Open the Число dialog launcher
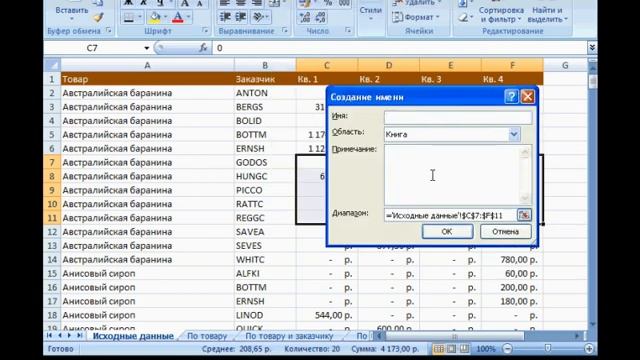 click(x=348, y=31)
